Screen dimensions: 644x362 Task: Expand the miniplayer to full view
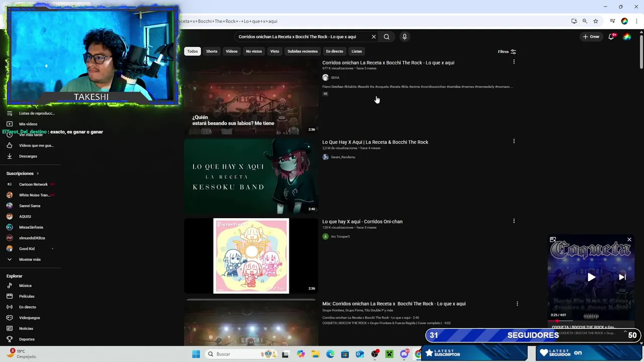click(x=553, y=240)
